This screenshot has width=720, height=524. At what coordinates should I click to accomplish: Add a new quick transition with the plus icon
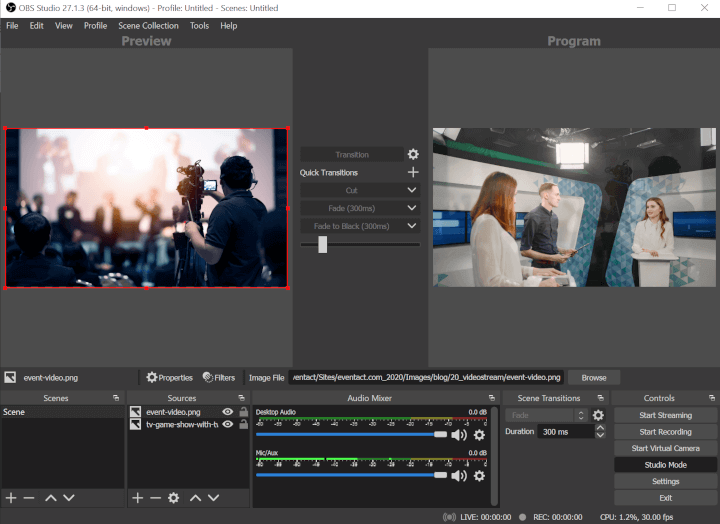tap(413, 173)
